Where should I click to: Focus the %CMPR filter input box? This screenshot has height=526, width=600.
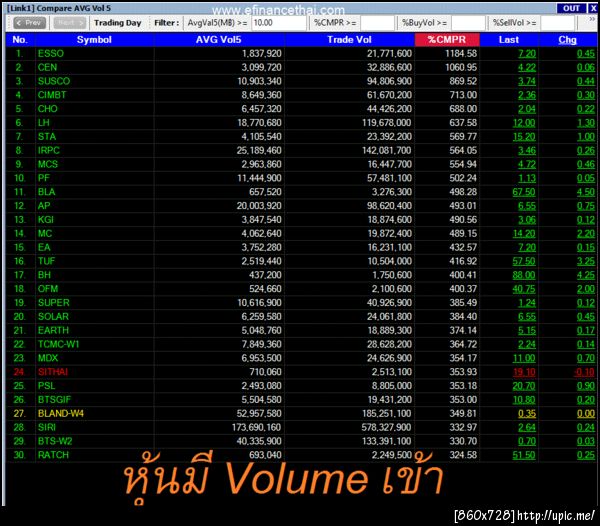point(377,23)
